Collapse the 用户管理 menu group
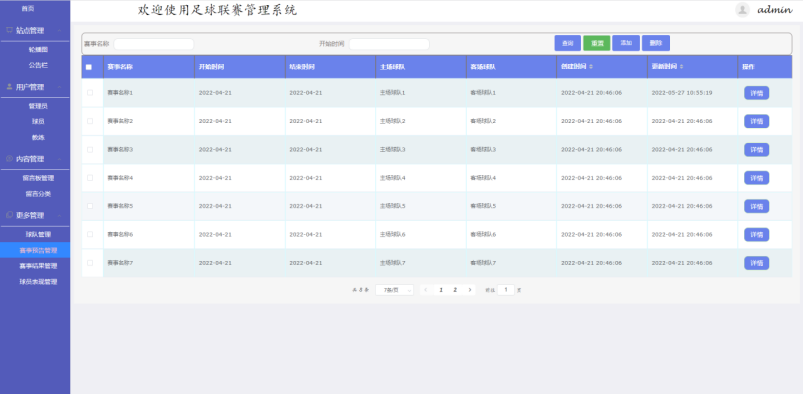The height and width of the screenshot is (394, 803). [59, 87]
